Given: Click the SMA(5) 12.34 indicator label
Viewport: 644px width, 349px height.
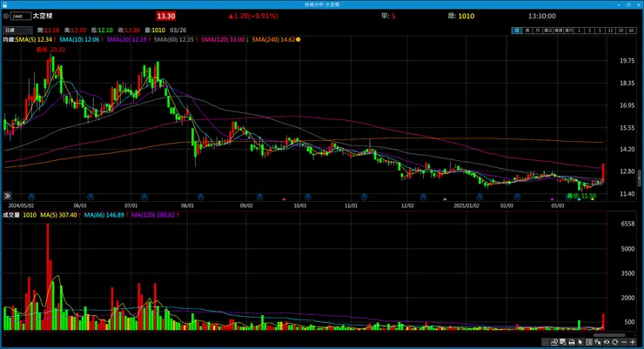Looking at the screenshot, I should 34,39.
